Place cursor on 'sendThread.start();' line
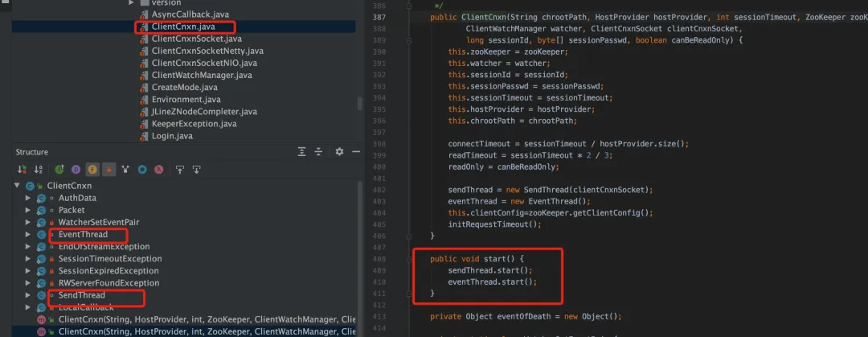 490,270
